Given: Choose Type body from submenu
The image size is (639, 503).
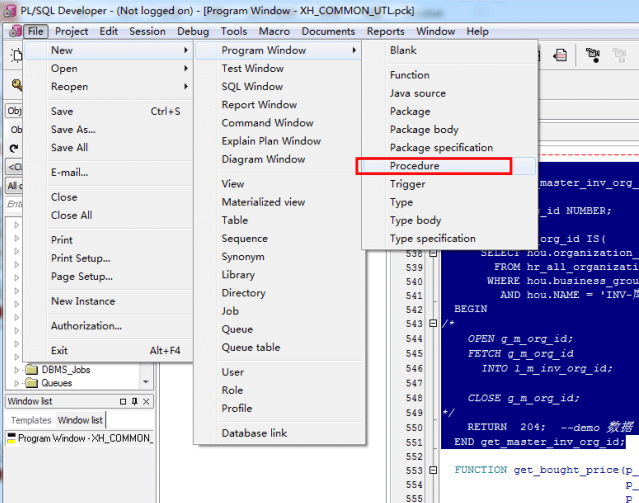Looking at the screenshot, I should click(448, 221).
